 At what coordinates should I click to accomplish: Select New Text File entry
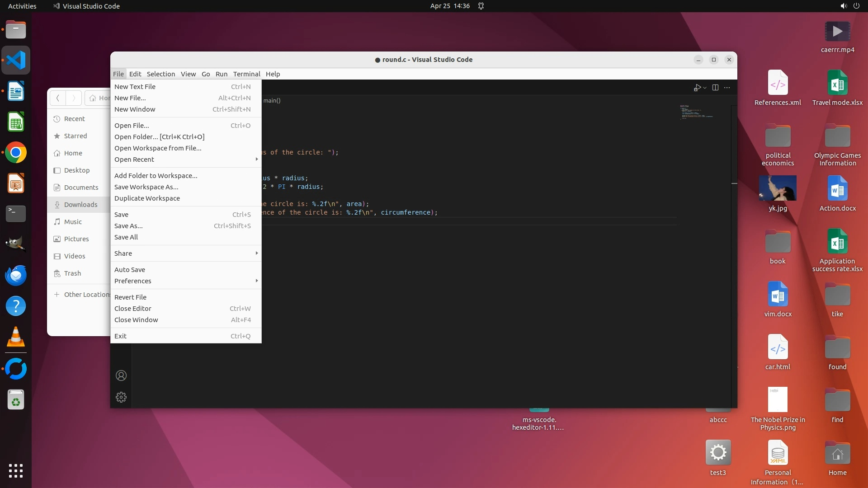coord(135,87)
